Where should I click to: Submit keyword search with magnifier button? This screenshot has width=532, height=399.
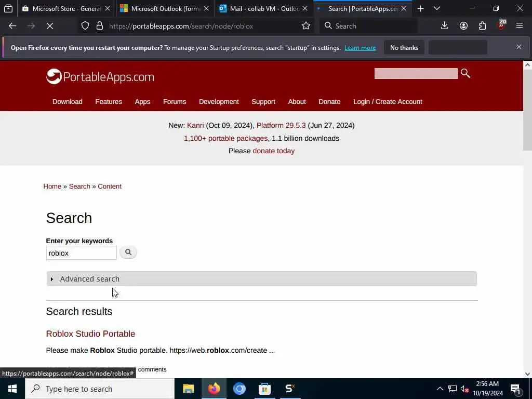(128, 252)
